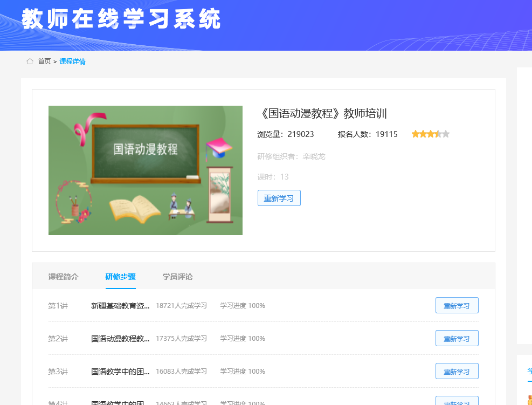Click the last gray star in the rating
This screenshot has width=532, height=405.
pyautogui.click(x=446, y=134)
